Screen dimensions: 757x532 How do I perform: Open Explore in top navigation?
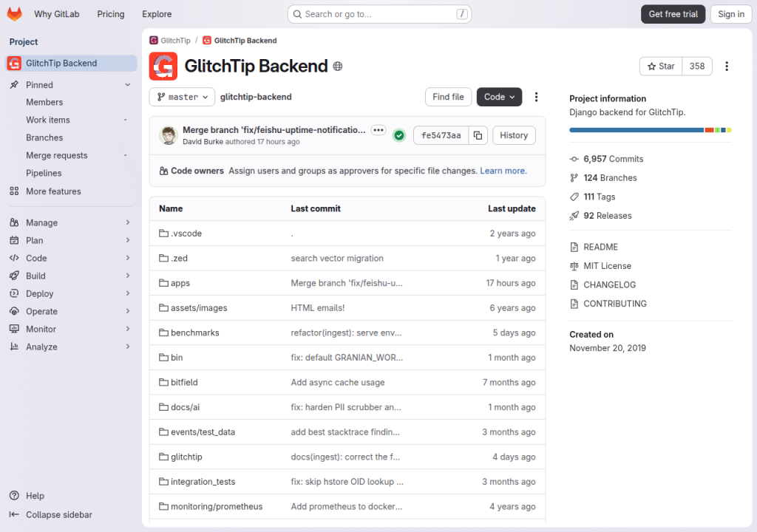pos(157,14)
